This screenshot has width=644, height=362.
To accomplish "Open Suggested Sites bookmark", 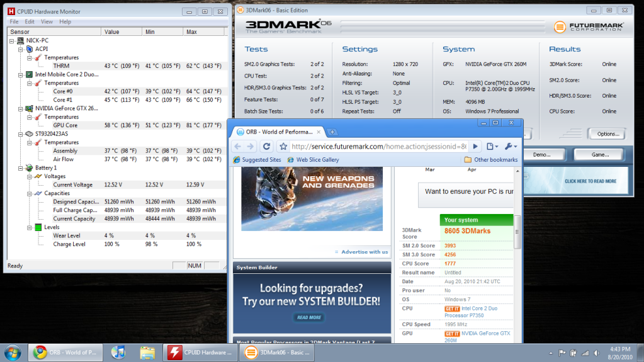I will 257,159.
